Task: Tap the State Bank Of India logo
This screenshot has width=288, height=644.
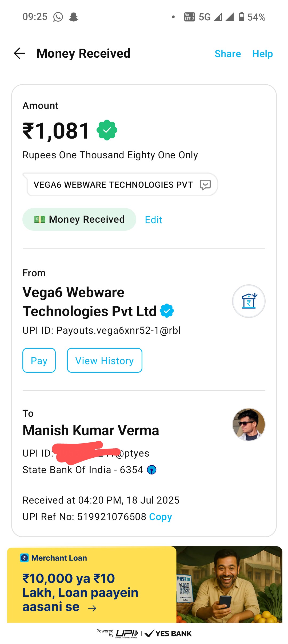Action: pyautogui.click(x=152, y=470)
